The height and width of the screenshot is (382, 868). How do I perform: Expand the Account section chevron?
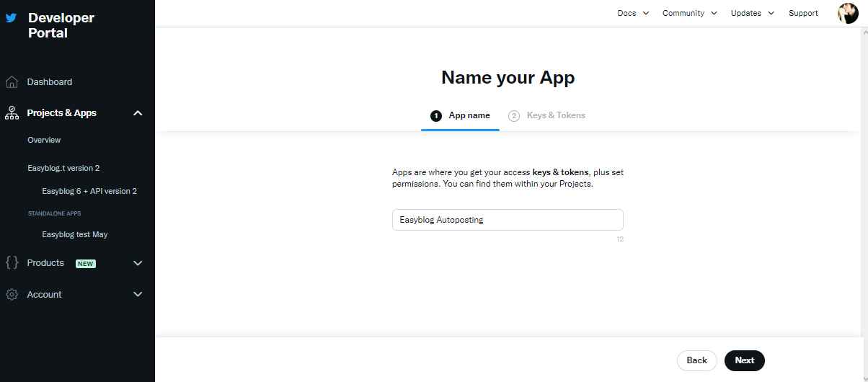138,295
